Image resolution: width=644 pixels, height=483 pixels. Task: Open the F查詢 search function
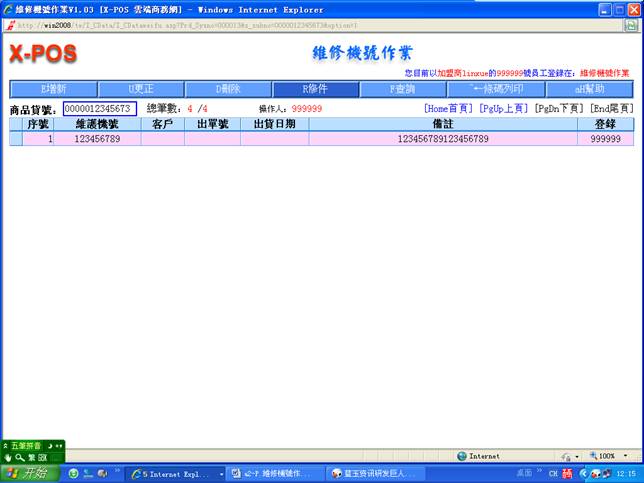point(403,89)
